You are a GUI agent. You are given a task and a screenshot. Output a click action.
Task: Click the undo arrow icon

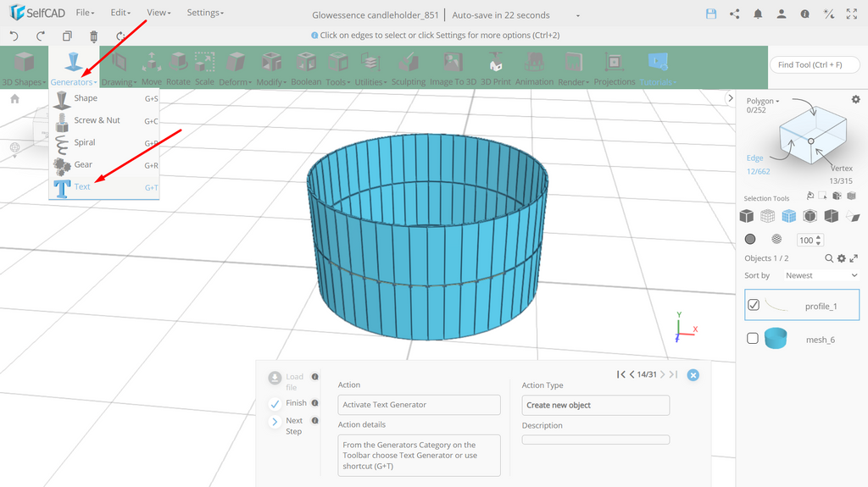[14, 36]
